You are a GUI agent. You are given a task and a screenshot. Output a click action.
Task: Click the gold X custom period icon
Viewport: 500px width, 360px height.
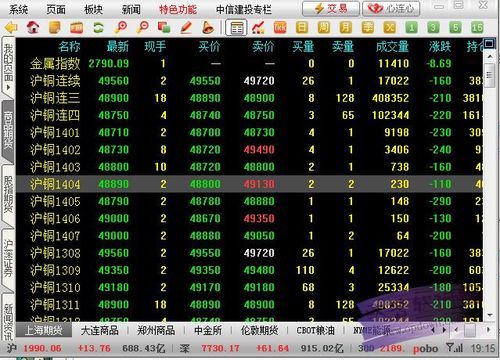(389, 28)
